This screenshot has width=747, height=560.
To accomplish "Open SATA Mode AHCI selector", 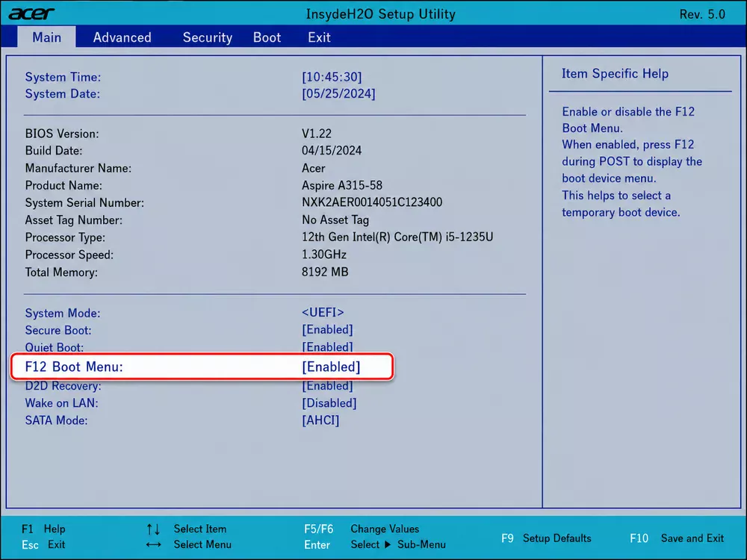I will coord(320,420).
